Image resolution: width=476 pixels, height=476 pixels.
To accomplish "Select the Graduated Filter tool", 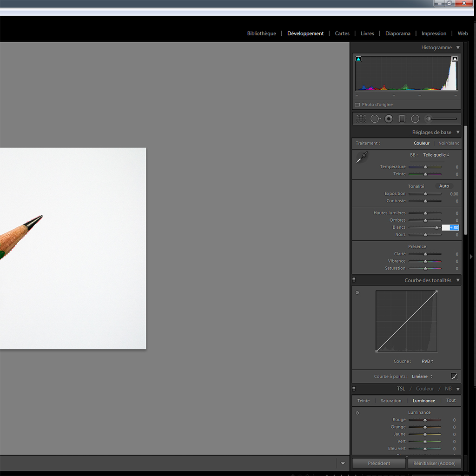I will tap(402, 119).
